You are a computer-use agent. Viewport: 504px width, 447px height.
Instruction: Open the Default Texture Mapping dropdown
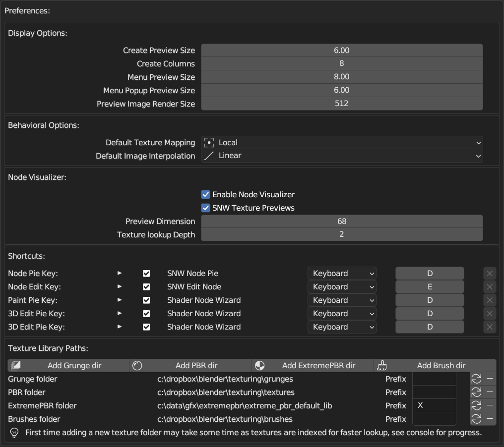click(342, 143)
